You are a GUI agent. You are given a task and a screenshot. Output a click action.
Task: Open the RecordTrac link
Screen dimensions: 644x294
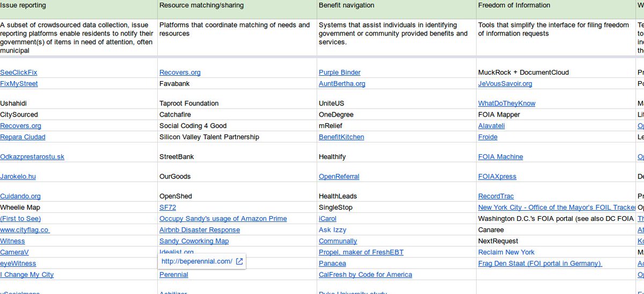[496, 196]
